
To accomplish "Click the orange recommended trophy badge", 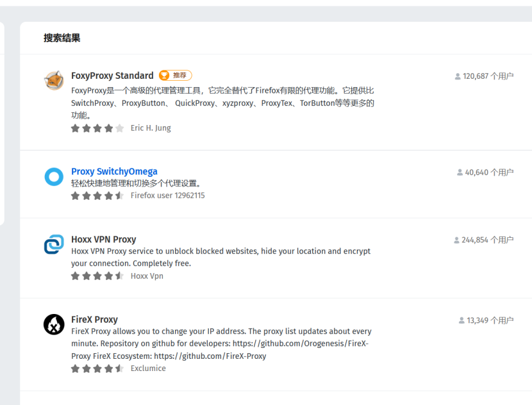I will (x=175, y=76).
